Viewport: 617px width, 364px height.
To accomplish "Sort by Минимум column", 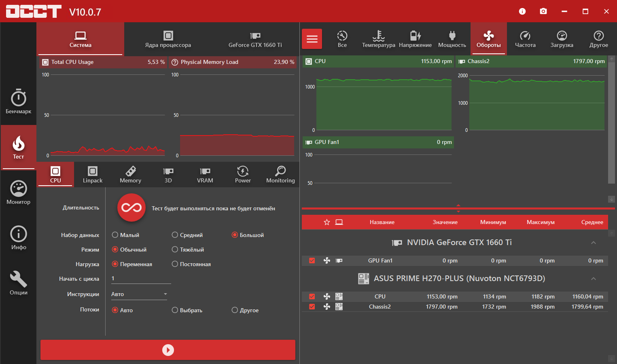I will pyautogui.click(x=493, y=222).
